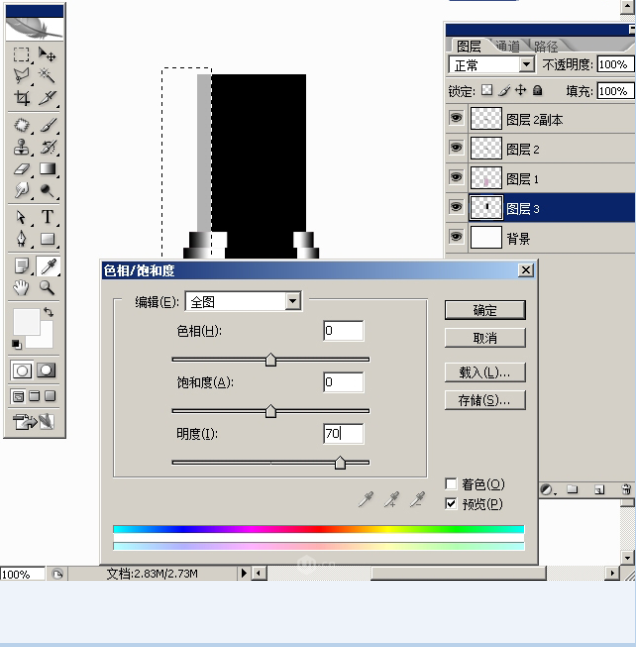
Task: Select the Healing Brush tool
Action: tap(21, 125)
